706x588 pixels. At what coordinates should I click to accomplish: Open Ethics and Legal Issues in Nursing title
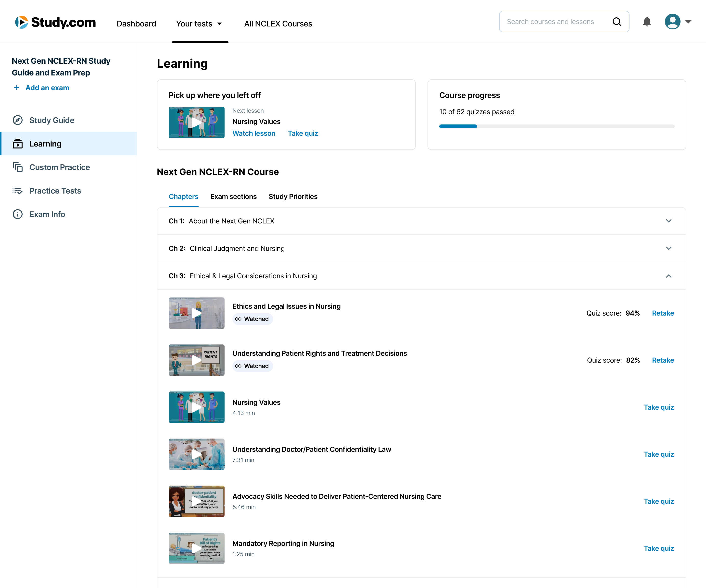(x=286, y=306)
